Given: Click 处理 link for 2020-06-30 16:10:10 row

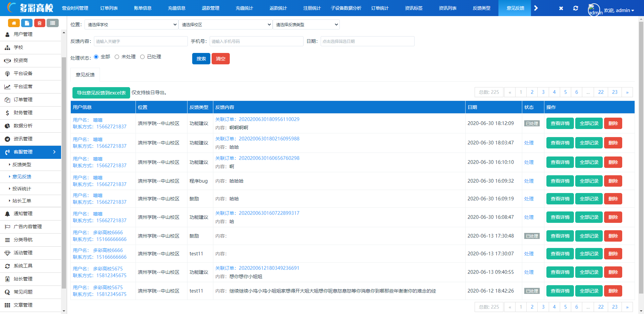Looking at the screenshot, I should tap(529, 162).
